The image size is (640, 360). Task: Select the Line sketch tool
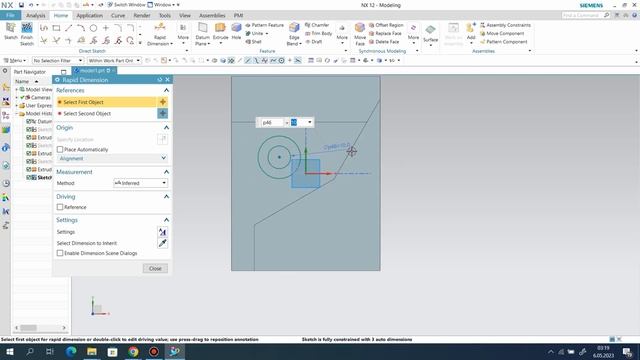(69, 28)
